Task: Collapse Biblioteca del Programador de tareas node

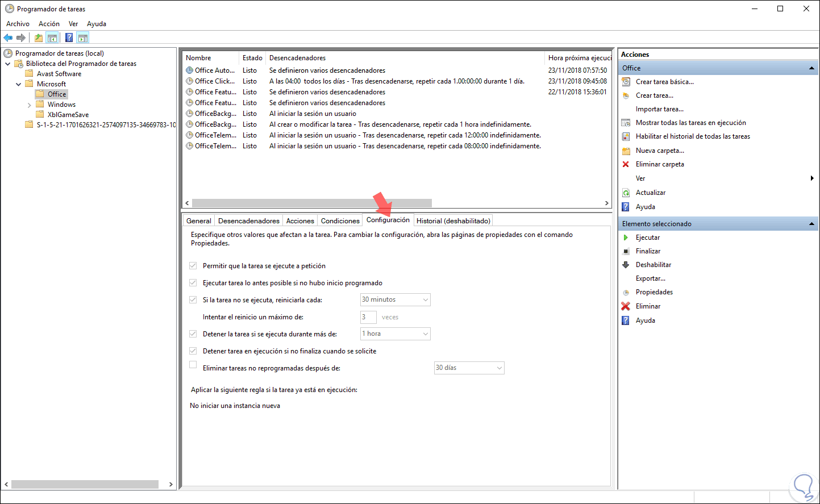Action: 8,64
